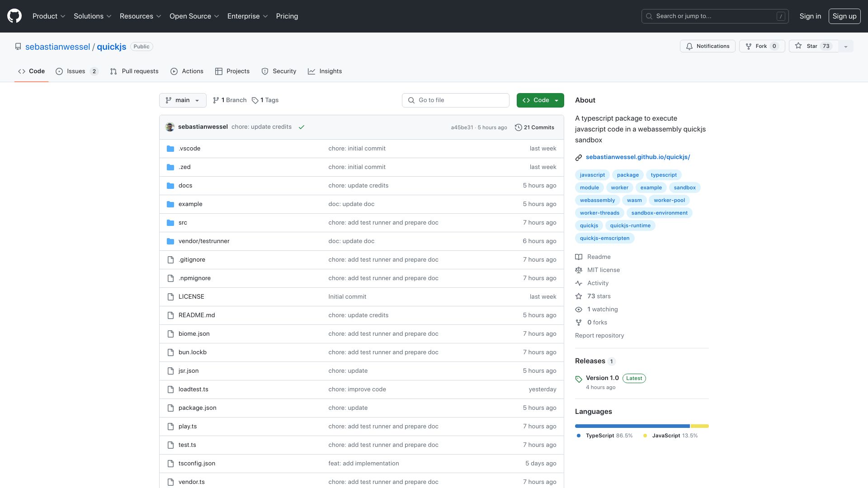
Task: Open sebastianwessel.github.io/quickjs/ link
Action: tap(638, 157)
